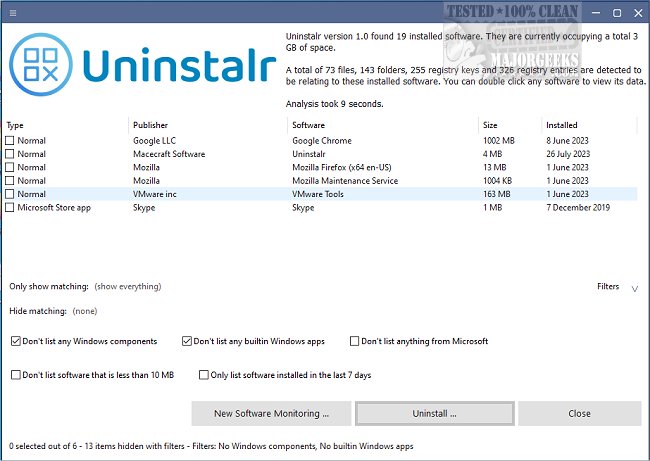The image size is (650, 461).
Task: Click the 1004 KB size cell
Action: coord(497,180)
